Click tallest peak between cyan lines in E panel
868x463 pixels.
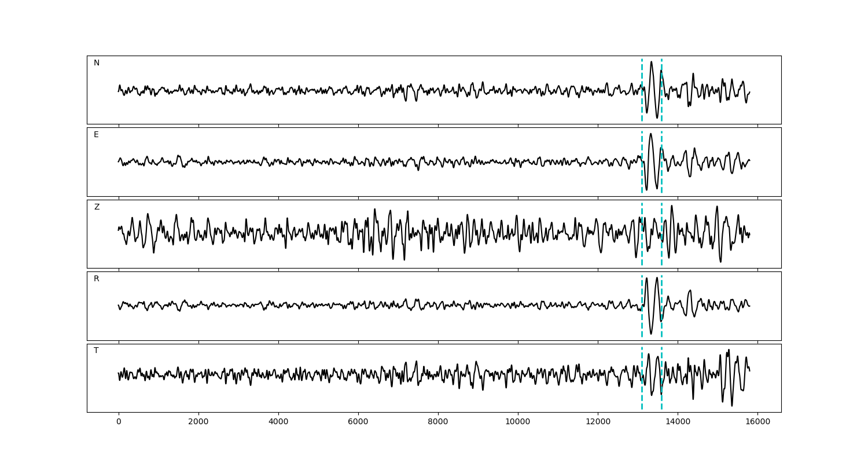pos(651,134)
